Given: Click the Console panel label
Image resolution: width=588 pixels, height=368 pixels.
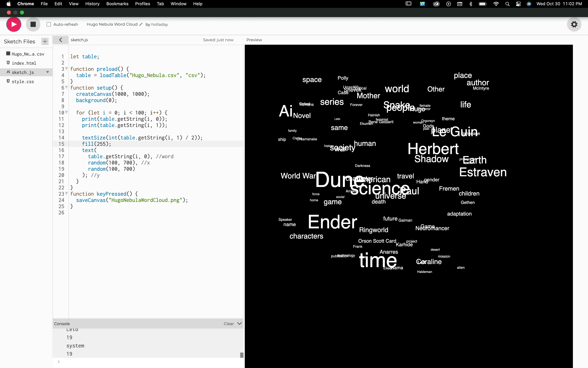Looking at the screenshot, I should click(62, 324).
